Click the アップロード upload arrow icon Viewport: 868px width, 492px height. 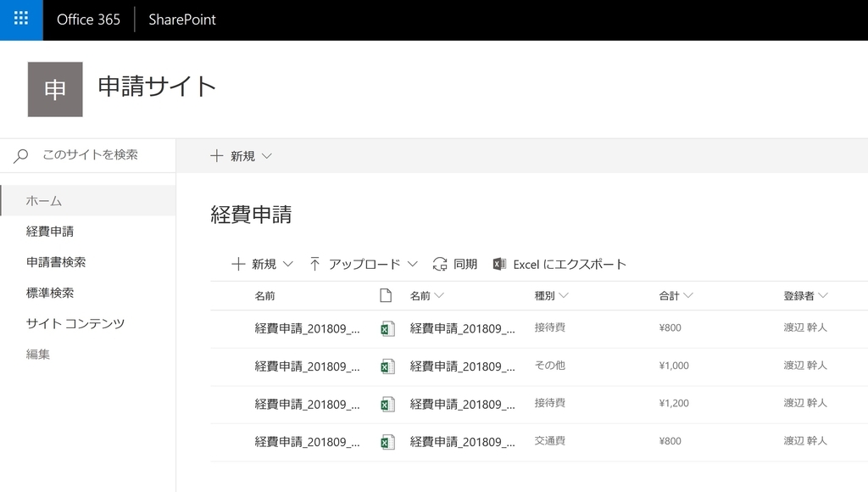[314, 264]
